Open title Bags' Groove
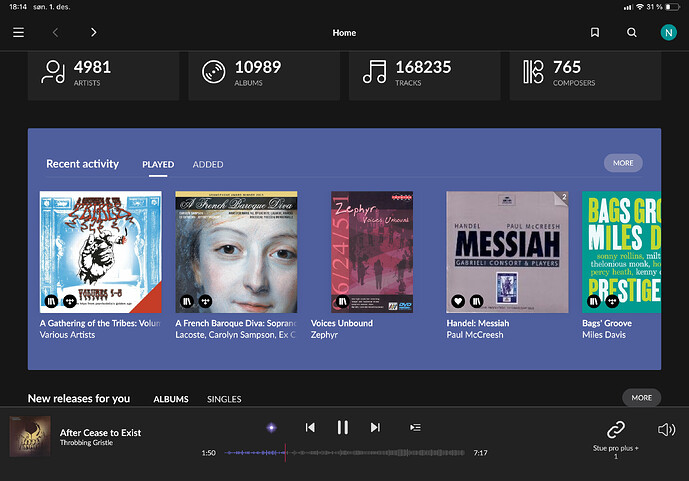The width and height of the screenshot is (689, 481). pyautogui.click(x=607, y=323)
